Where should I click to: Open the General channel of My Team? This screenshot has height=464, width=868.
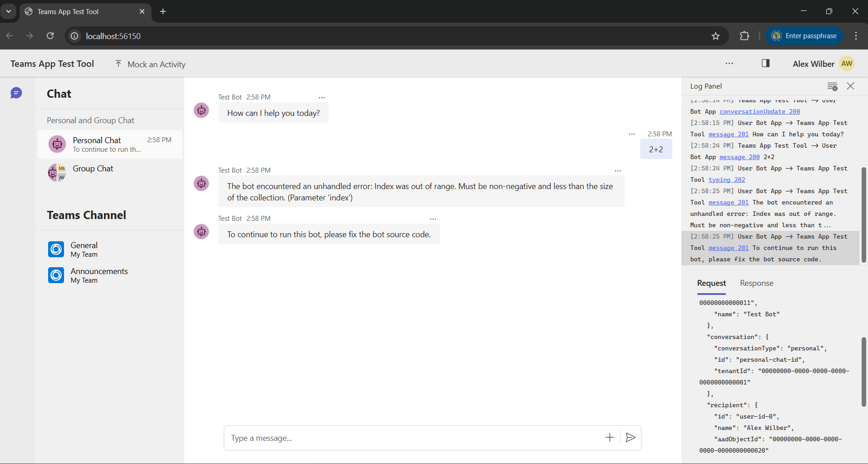click(110, 249)
